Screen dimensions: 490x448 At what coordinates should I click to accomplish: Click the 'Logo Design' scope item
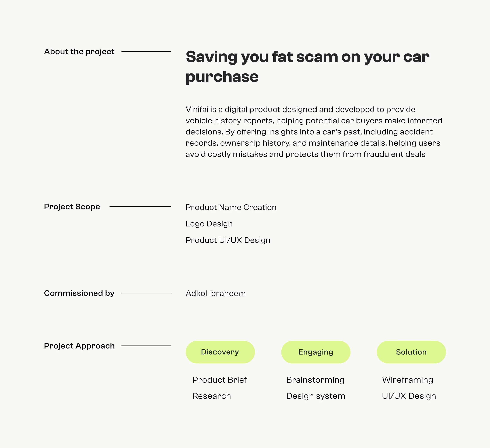pyautogui.click(x=209, y=224)
